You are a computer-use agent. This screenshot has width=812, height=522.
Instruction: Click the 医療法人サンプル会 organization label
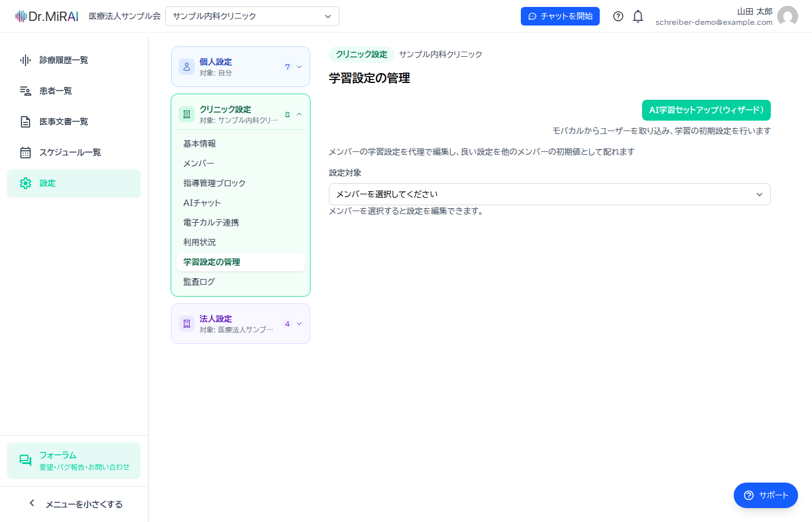125,16
